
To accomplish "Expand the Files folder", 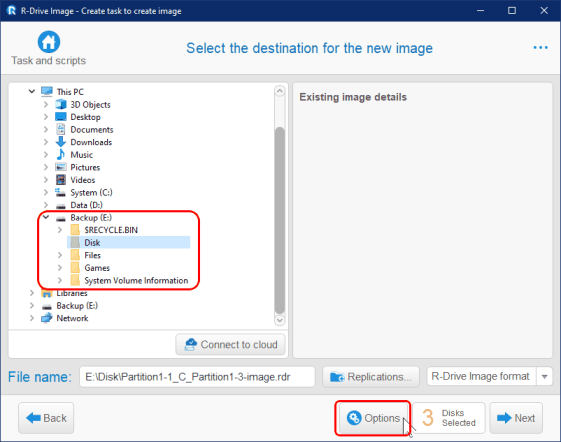I will point(60,255).
